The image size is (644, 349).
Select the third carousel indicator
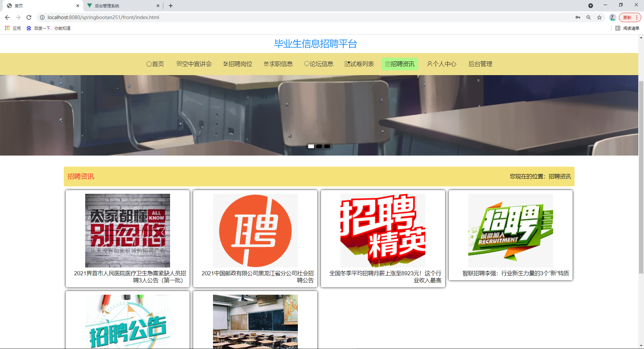click(327, 146)
